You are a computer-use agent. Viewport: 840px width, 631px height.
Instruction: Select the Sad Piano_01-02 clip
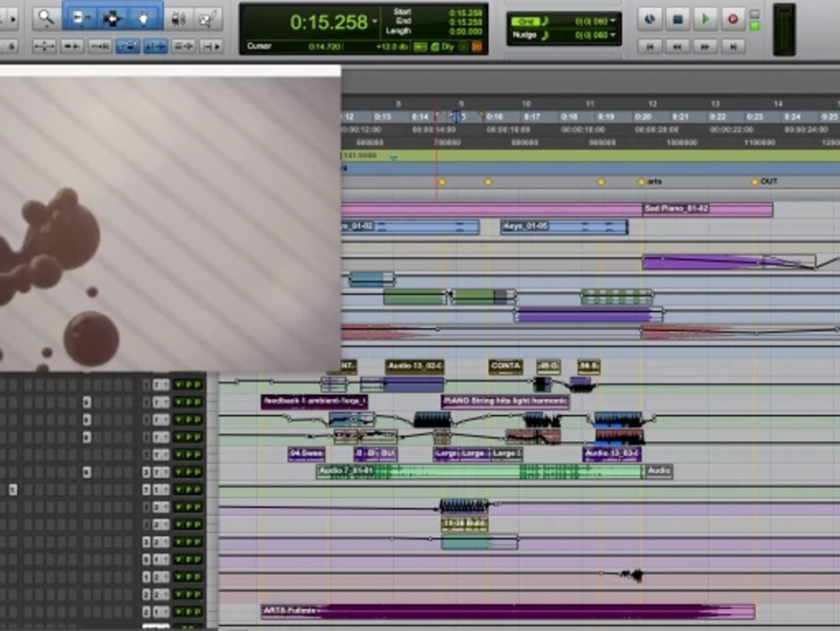click(707, 209)
